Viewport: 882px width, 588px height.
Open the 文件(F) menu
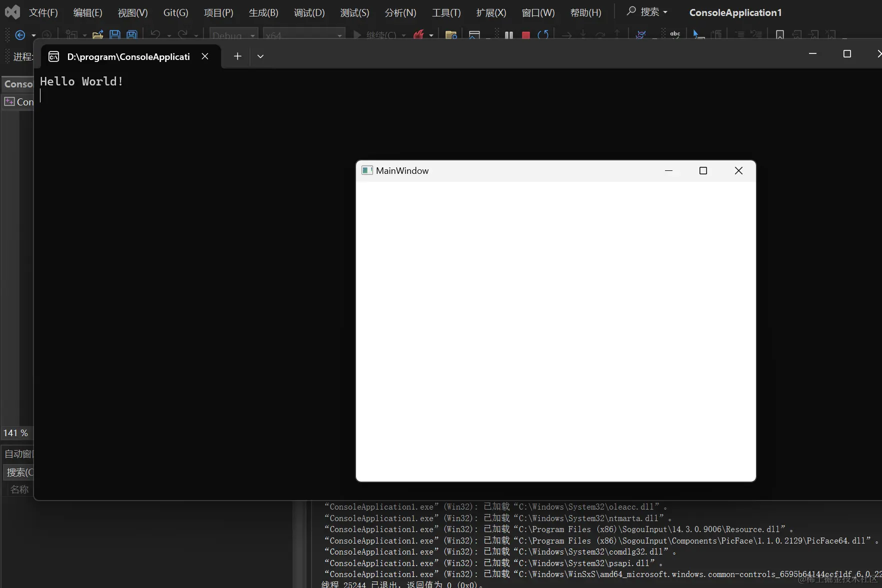pyautogui.click(x=43, y=12)
